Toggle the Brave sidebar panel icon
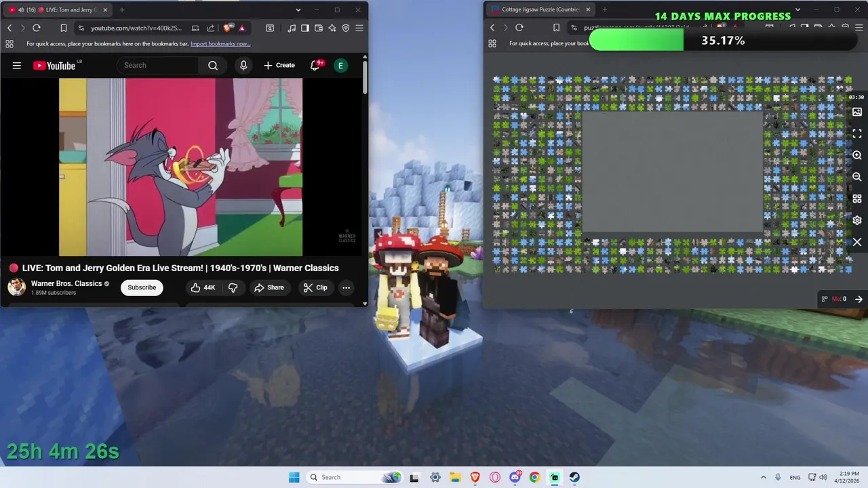The width and height of the screenshot is (868, 488). coord(305,28)
